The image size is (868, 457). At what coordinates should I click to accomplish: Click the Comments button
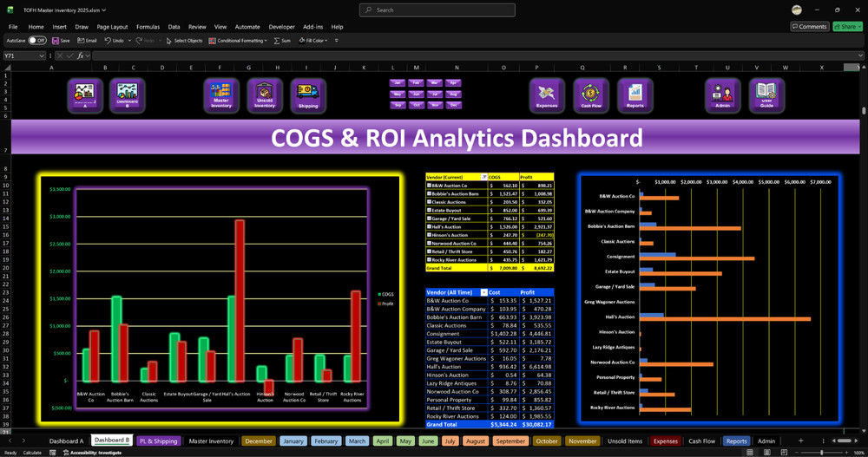click(x=809, y=27)
